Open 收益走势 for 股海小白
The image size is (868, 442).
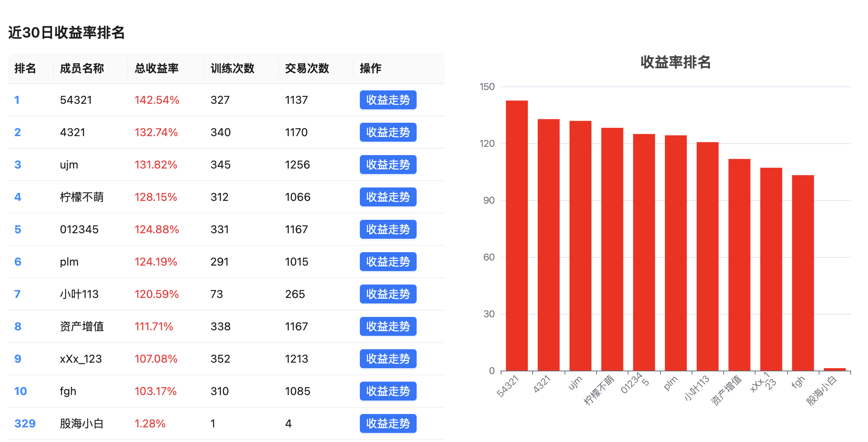(x=388, y=423)
